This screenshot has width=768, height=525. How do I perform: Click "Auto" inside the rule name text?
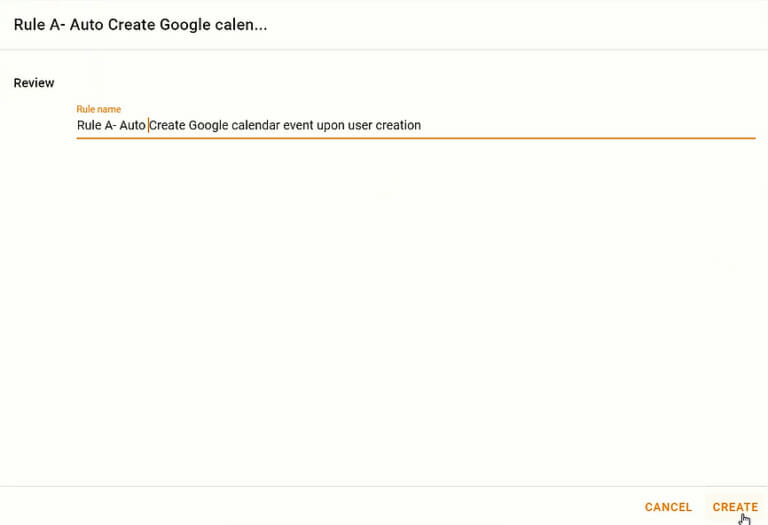pyautogui.click(x=133, y=125)
